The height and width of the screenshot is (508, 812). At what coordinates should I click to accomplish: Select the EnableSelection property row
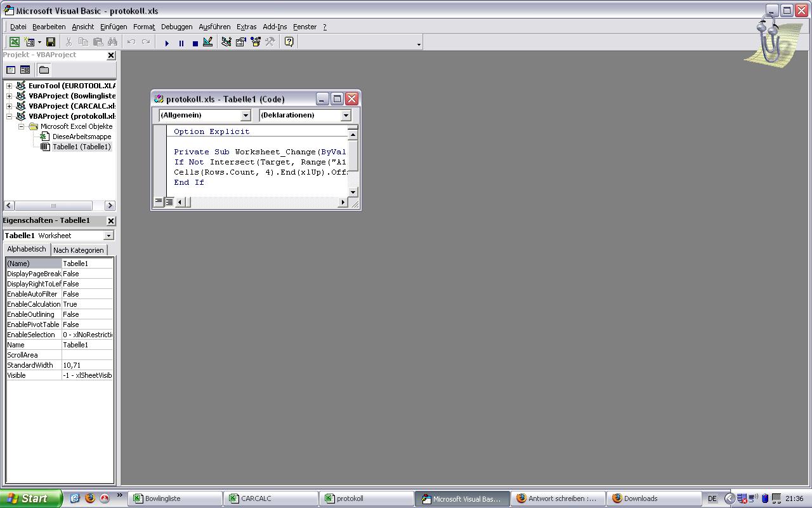[x=60, y=335]
